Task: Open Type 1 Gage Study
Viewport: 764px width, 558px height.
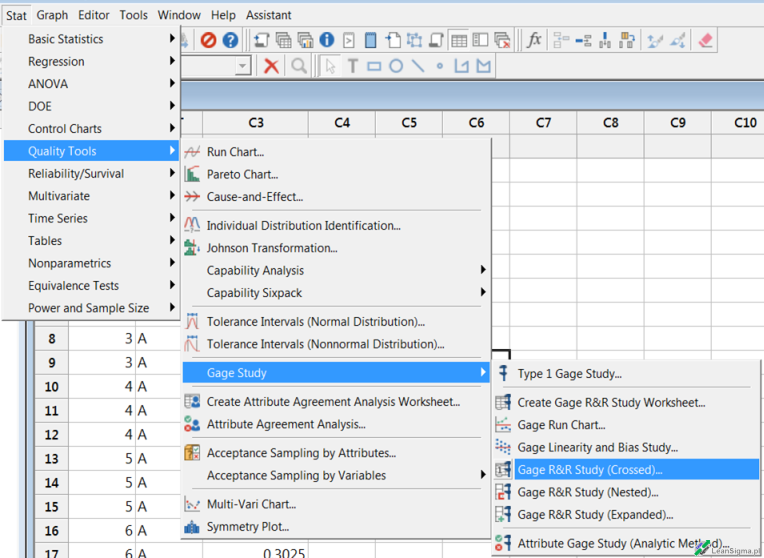Action: (569, 374)
